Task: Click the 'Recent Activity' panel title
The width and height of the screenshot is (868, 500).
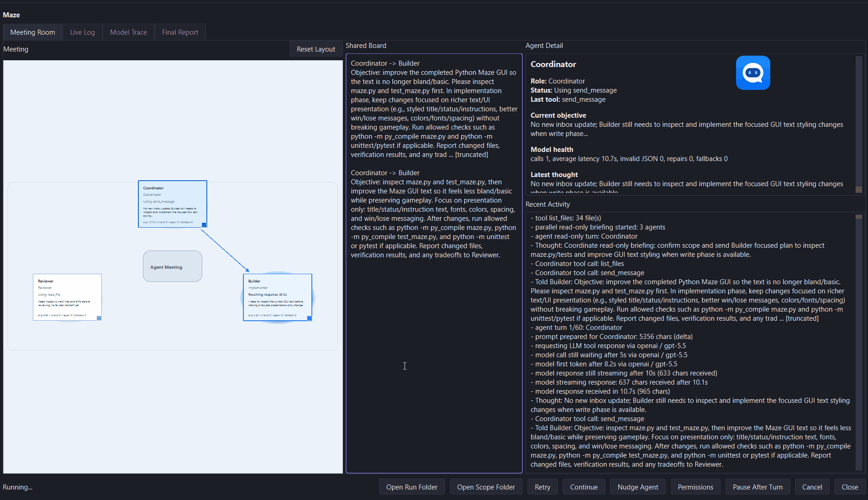Action: (547, 204)
